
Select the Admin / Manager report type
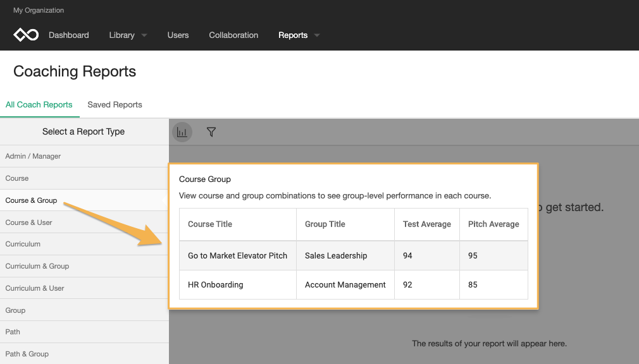click(84, 156)
